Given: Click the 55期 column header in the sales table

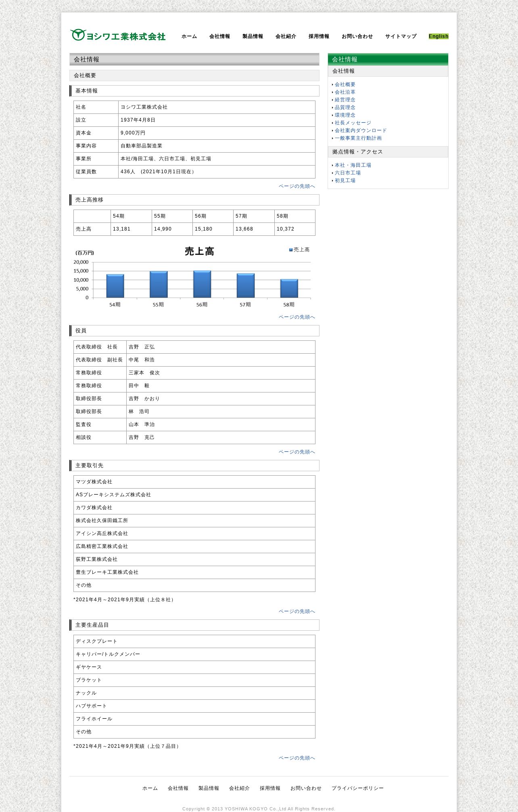Looking at the screenshot, I should click(x=172, y=216).
